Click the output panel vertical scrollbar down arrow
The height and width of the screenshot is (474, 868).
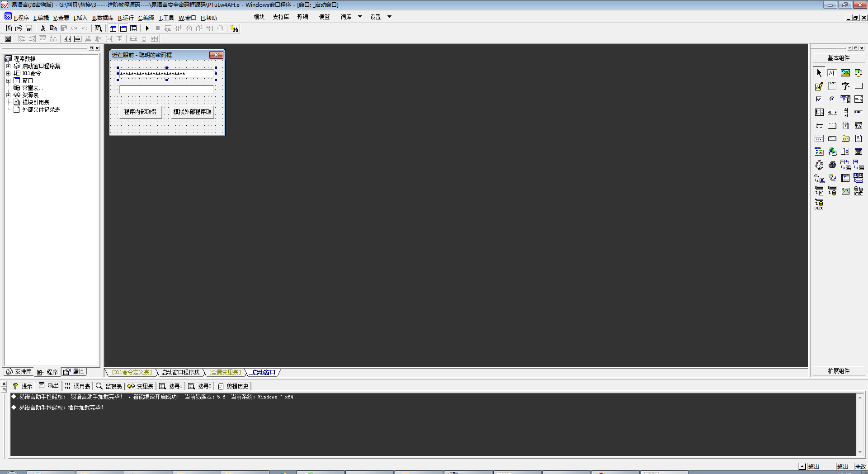860,452
